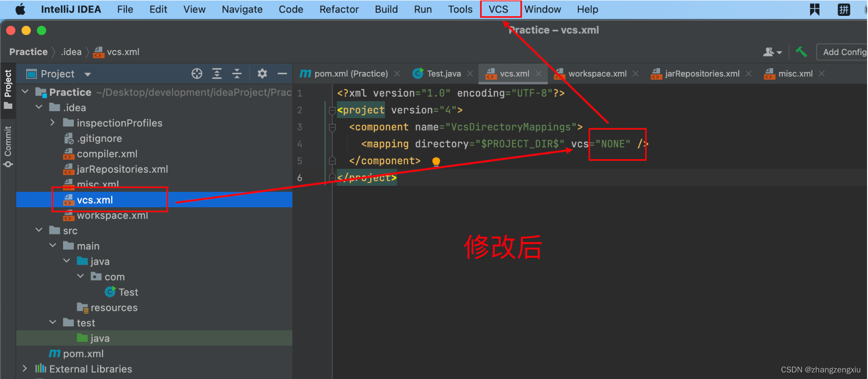Click line number 4 in gutter
Viewport: 868px width, 379px height.
pyautogui.click(x=299, y=144)
